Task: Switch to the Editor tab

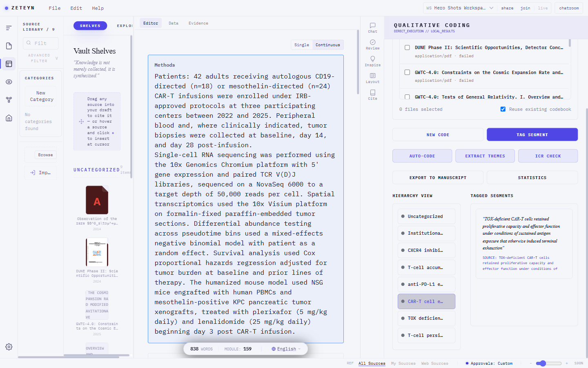Action: 151,23
